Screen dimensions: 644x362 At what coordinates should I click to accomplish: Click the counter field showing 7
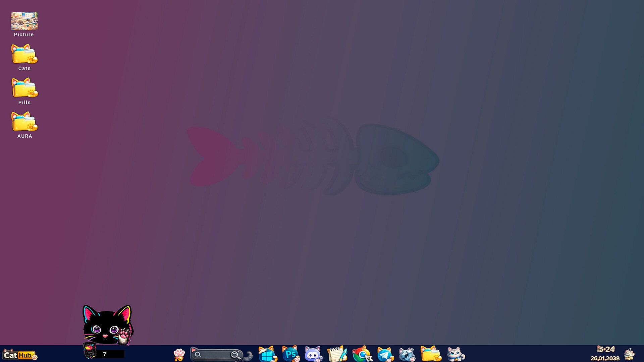tap(110, 354)
